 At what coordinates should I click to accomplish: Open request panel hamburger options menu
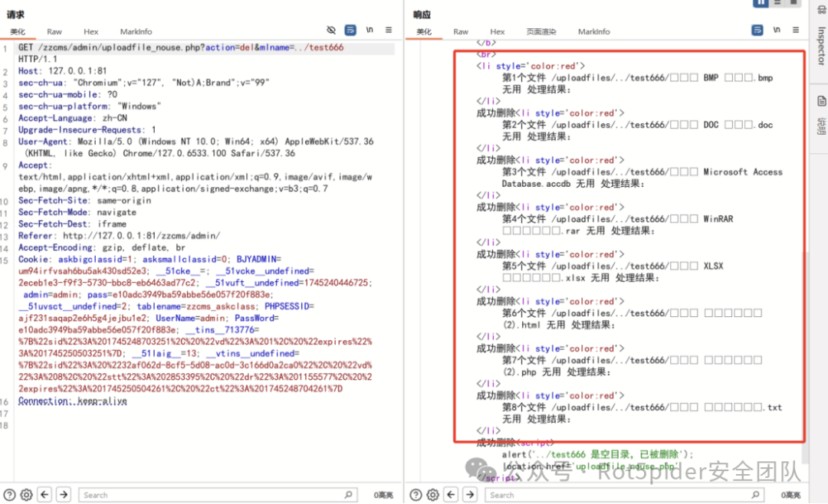389,30
